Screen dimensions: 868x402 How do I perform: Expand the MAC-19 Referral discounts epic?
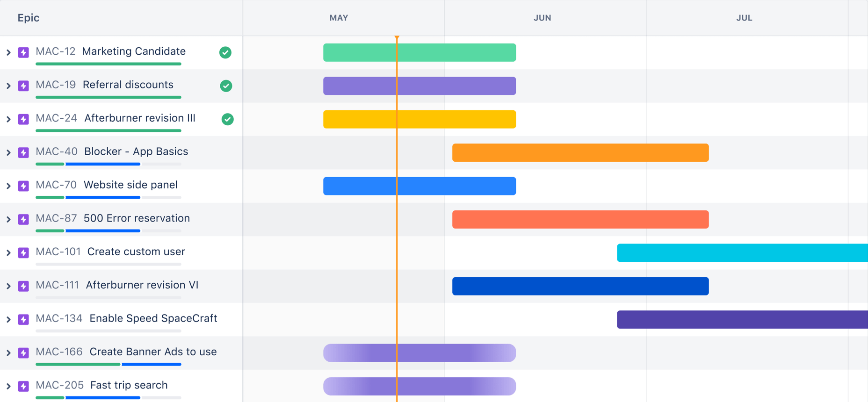point(8,86)
